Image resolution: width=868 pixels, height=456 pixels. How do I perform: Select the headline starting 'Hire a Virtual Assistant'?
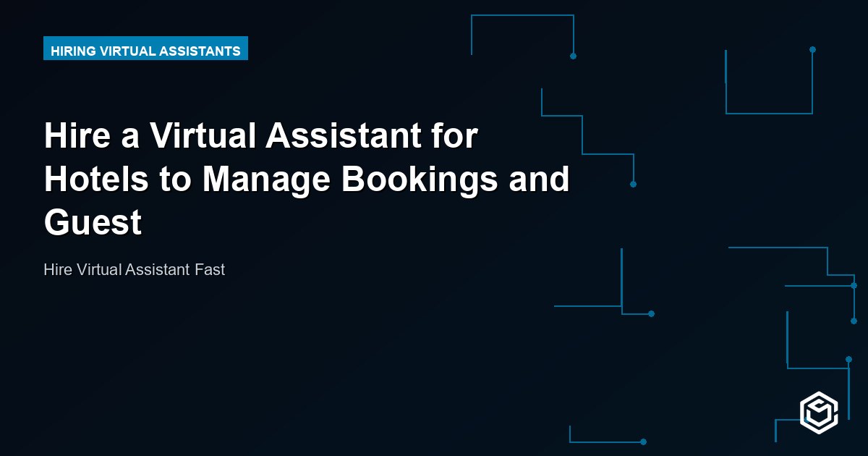click(307, 180)
